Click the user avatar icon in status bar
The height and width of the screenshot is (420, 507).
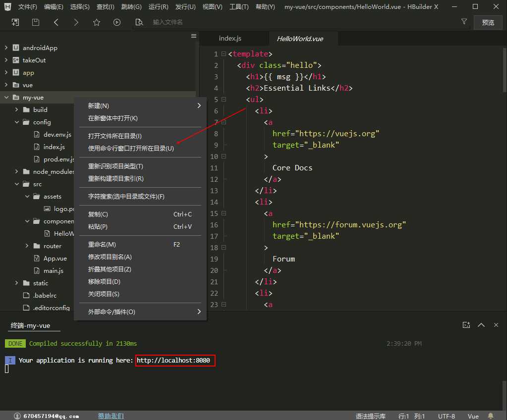pos(17,416)
